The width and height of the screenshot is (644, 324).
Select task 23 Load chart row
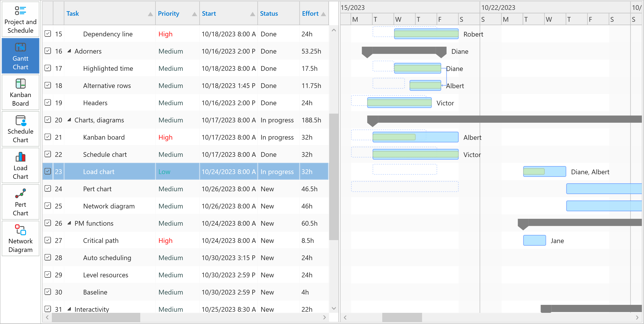[x=186, y=171]
